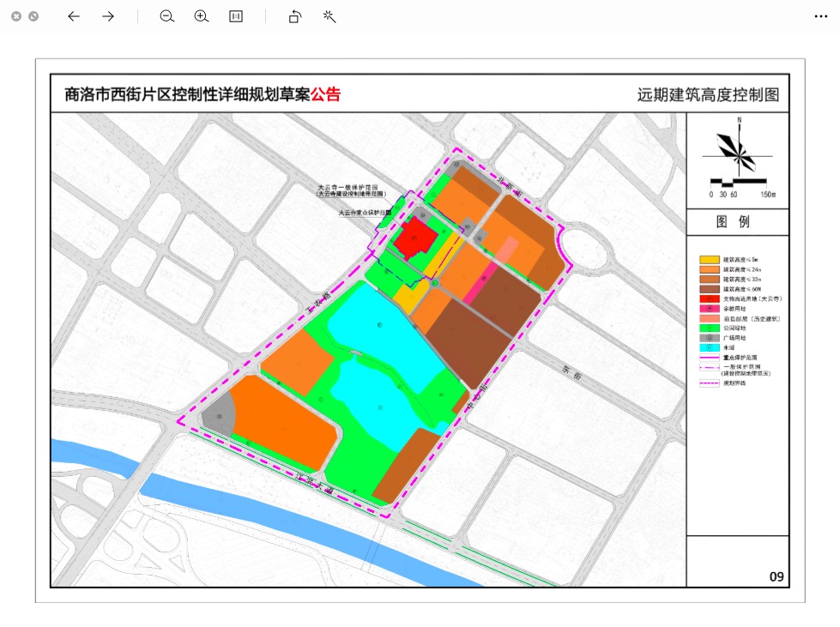Choose the green 公园绿地 legend swatch
This screenshot has height=627, width=840.
click(x=710, y=328)
